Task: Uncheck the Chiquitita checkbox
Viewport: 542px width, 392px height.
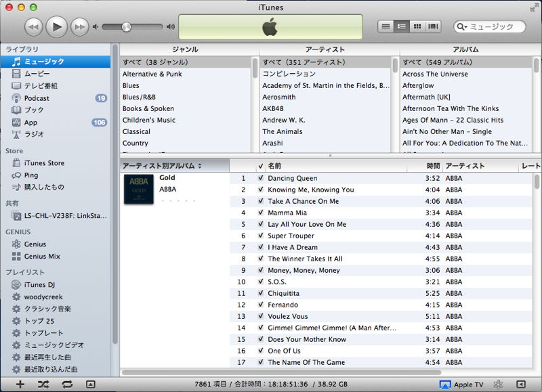Action: click(x=261, y=293)
